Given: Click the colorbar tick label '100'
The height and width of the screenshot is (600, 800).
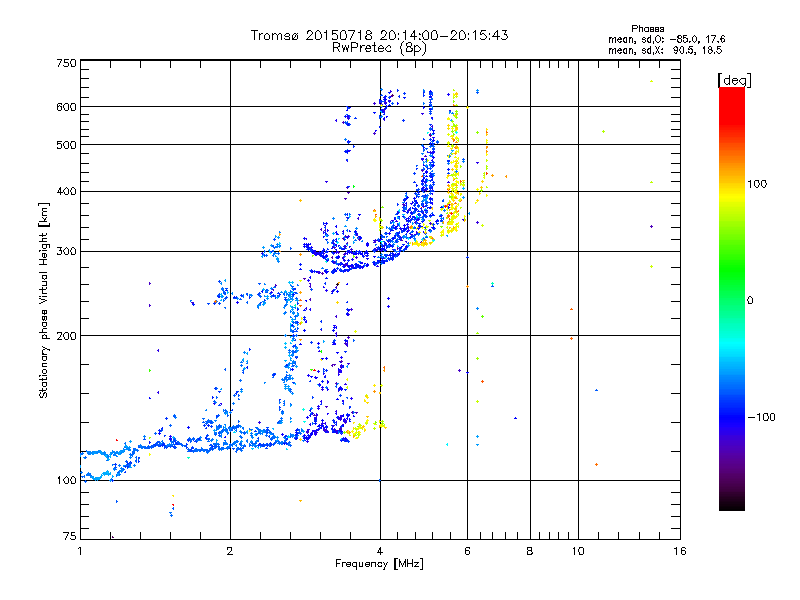Looking at the screenshot, I should click(x=757, y=184).
